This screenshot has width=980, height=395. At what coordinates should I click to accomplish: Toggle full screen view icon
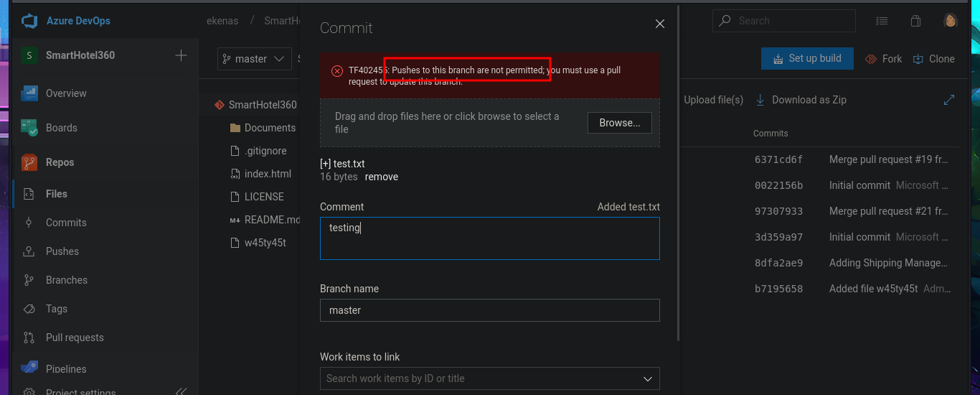(949, 100)
